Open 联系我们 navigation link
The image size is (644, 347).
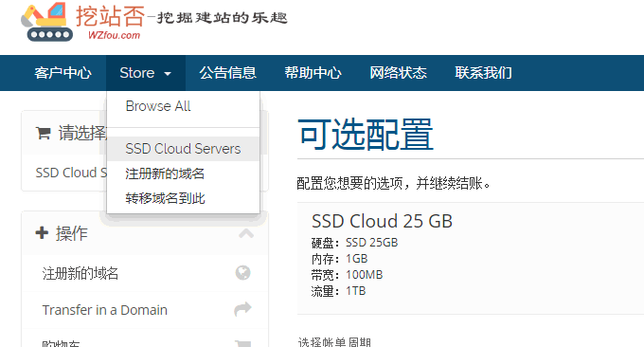483,73
